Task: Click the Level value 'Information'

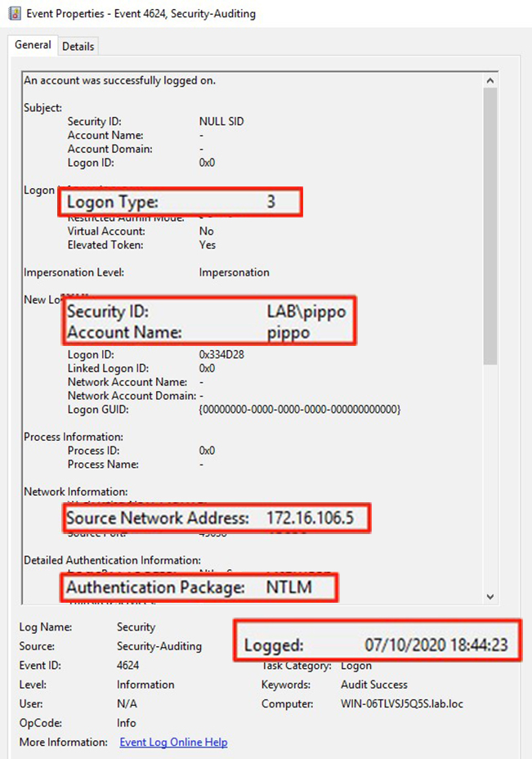Action: click(x=145, y=685)
